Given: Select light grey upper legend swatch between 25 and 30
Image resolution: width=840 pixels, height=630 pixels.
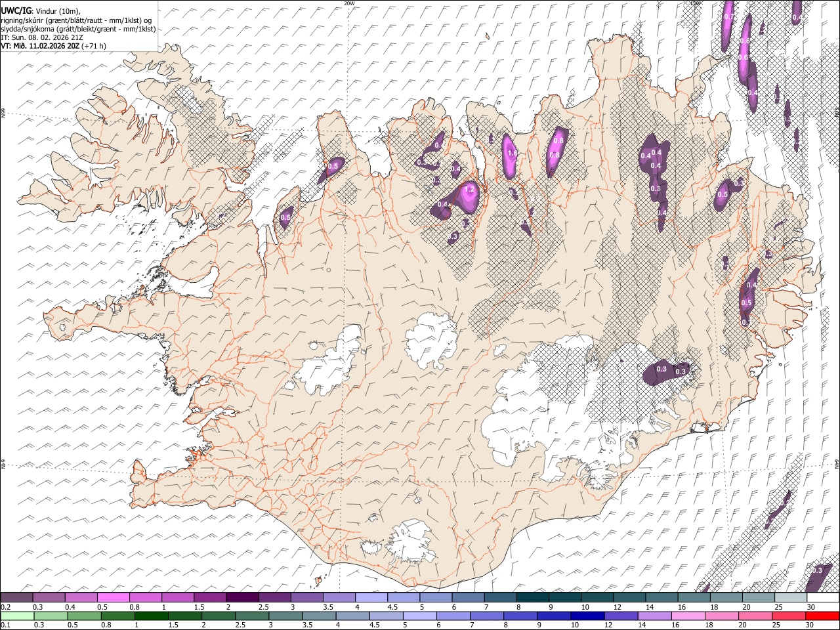Looking at the screenshot, I should (791, 597).
